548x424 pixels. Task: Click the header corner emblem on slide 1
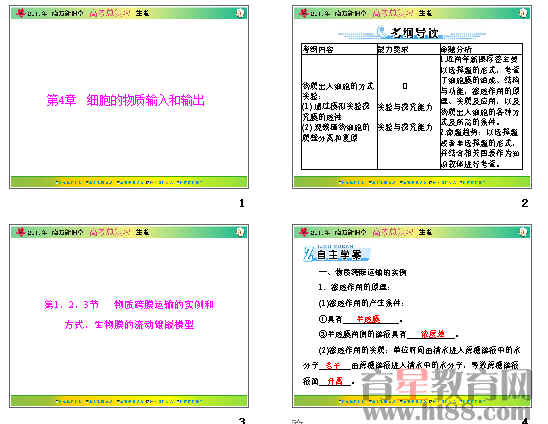click(x=240, y=13)
